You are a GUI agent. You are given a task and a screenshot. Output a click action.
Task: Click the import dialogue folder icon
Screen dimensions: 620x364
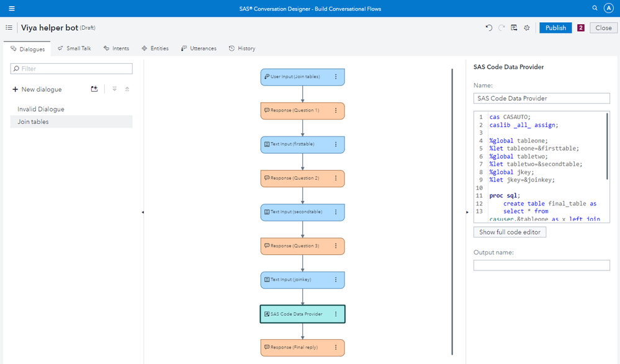pyautogui.click(x=94, y=89)
